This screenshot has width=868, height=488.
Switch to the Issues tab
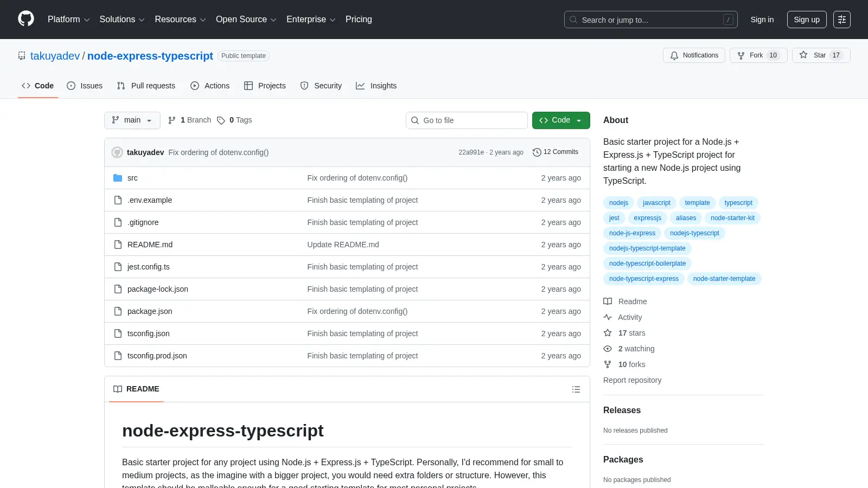pyautogui.click(x=85, y=86)
